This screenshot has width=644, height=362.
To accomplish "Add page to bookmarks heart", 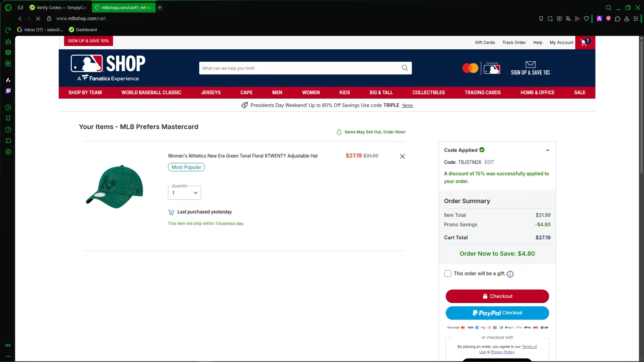I will pos(586,18).
